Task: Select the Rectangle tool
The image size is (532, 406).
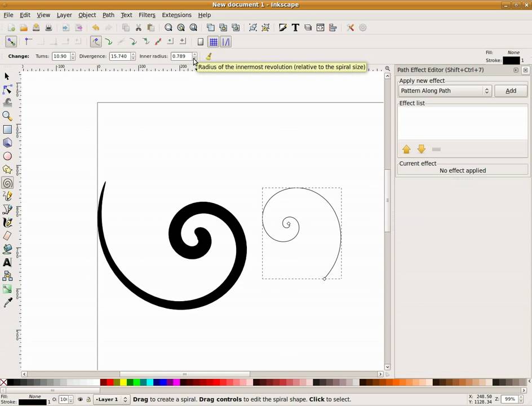Action: 8,129
